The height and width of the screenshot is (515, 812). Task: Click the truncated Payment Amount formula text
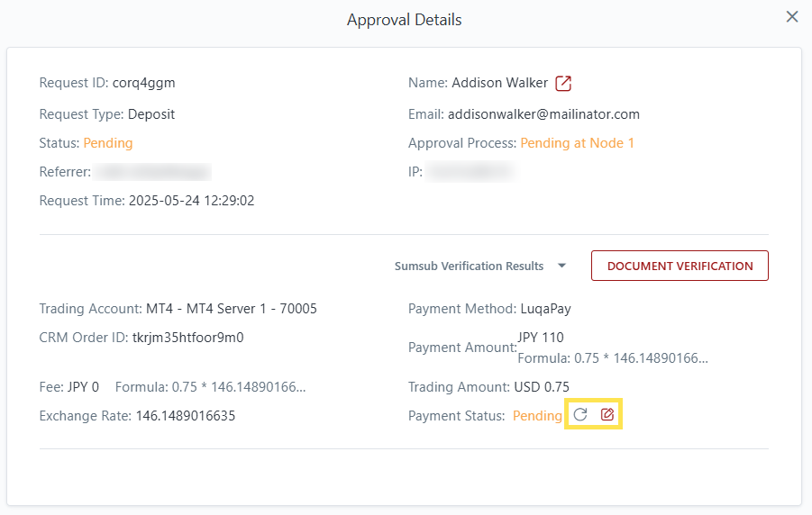click(x=613, y=358)
